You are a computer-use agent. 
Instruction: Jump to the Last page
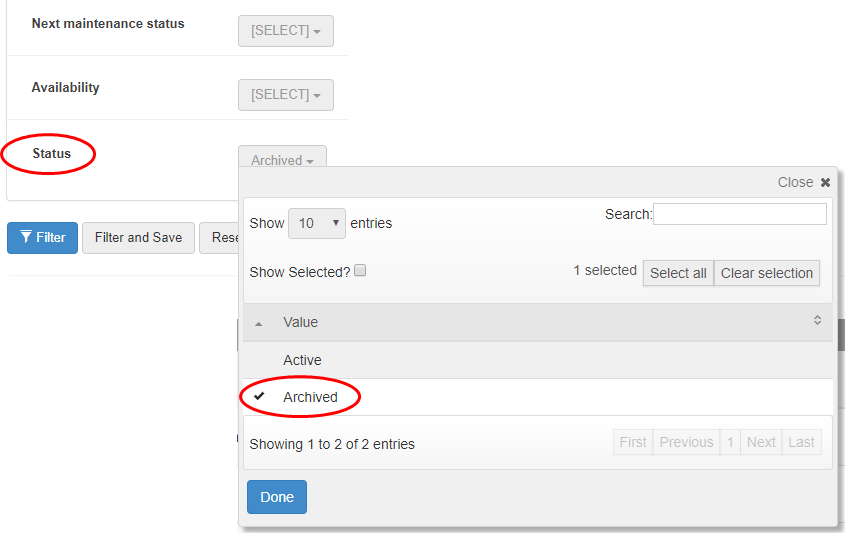(801, 442)
